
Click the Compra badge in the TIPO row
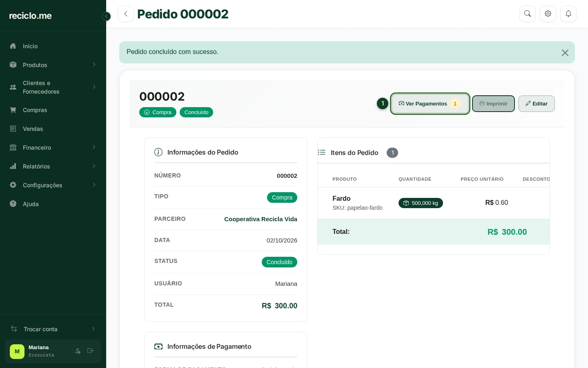click(x=282, y=197)
